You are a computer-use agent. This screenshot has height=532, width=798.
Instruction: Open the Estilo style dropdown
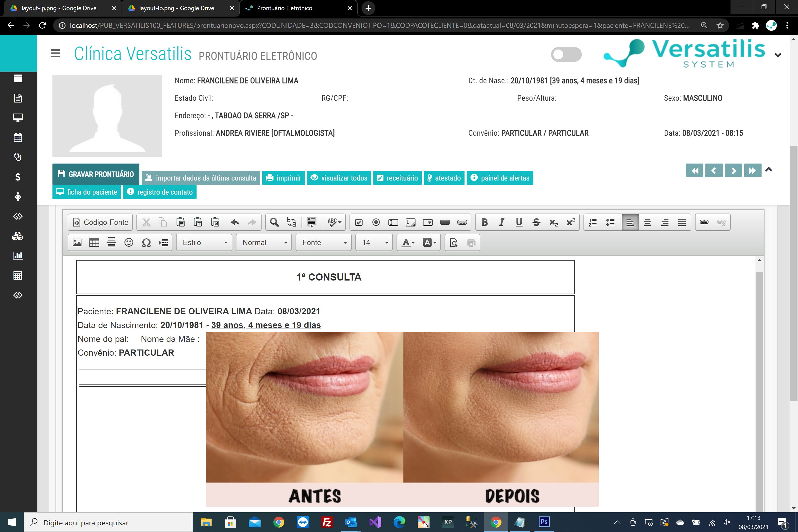(204, 243)
